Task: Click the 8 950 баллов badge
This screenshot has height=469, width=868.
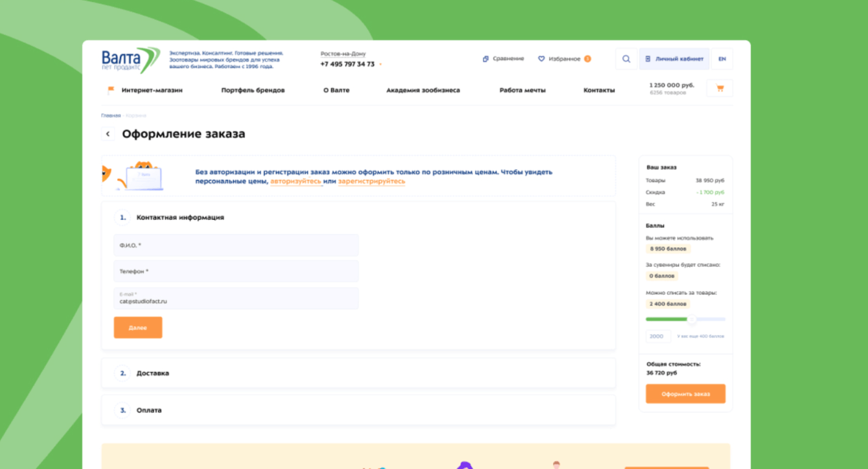Action: [x=668, y=249]
